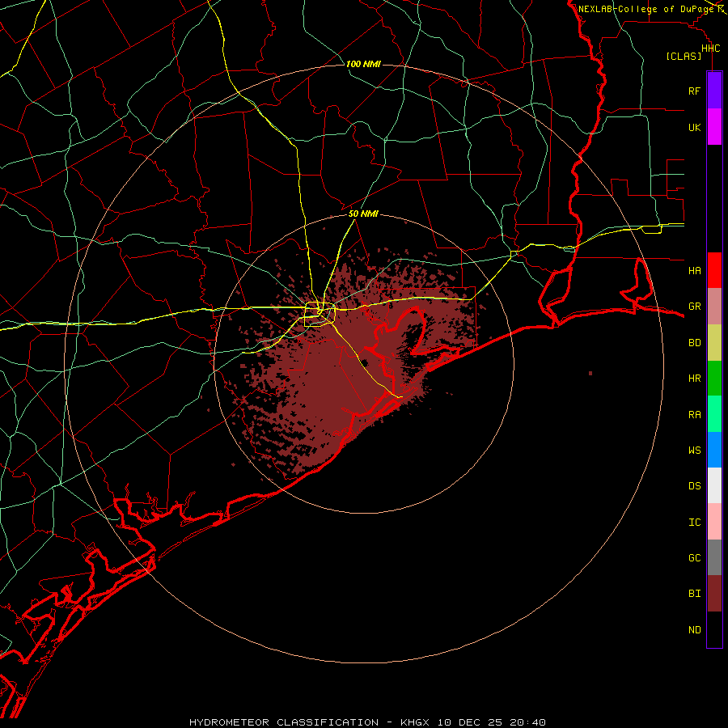Click the HYDROMETEOR CLASSIFICATION title text
The width and height of the screenshot is (728, 728).
point(284,722)
